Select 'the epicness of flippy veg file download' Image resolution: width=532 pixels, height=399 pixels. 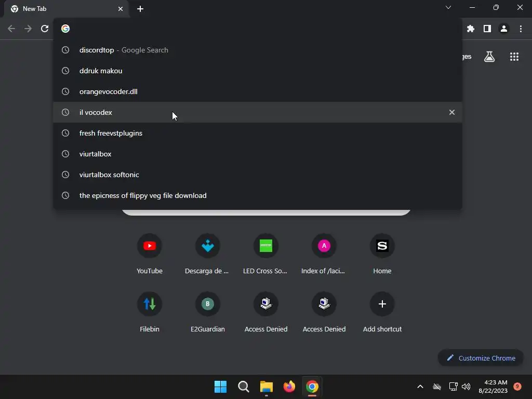pyautogui.click(x=258, y=195)
